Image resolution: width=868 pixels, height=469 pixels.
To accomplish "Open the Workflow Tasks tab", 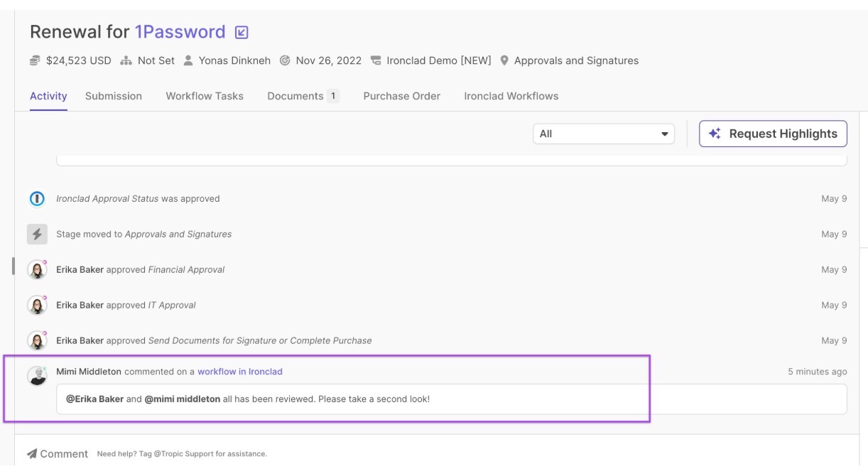I will [x=205, y=96].
